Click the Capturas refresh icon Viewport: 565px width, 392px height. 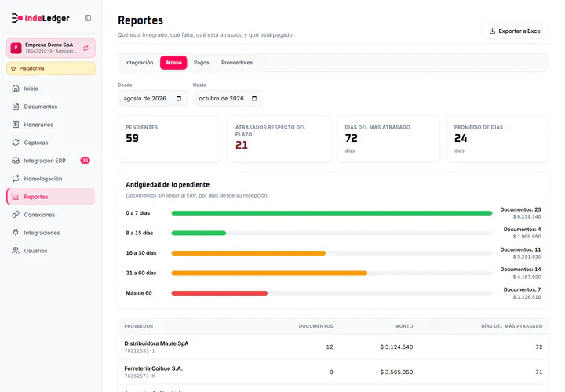pyautogui.click(x=16, y=142)
